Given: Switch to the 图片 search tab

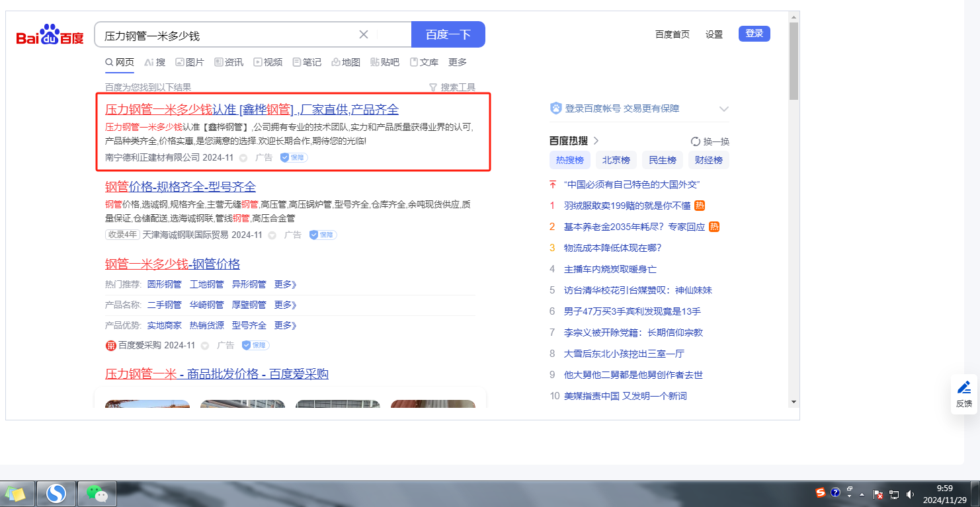Looking at the screenshot, I should click(x=190, y=62).
